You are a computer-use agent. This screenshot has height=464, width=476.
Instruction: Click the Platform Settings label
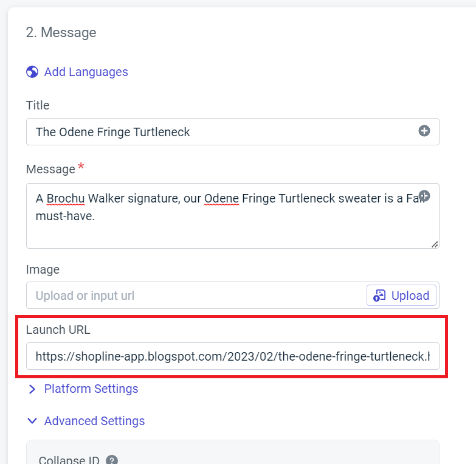click(x=91, y=389)
